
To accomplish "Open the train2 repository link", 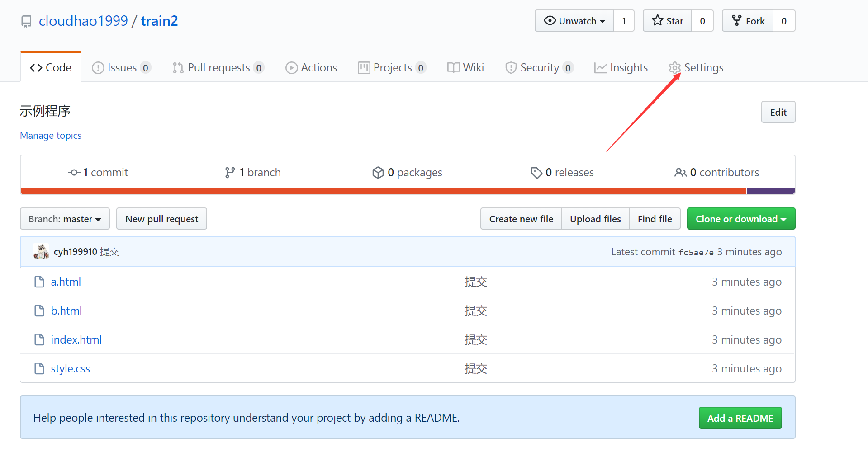I will [x=159, y=21].
